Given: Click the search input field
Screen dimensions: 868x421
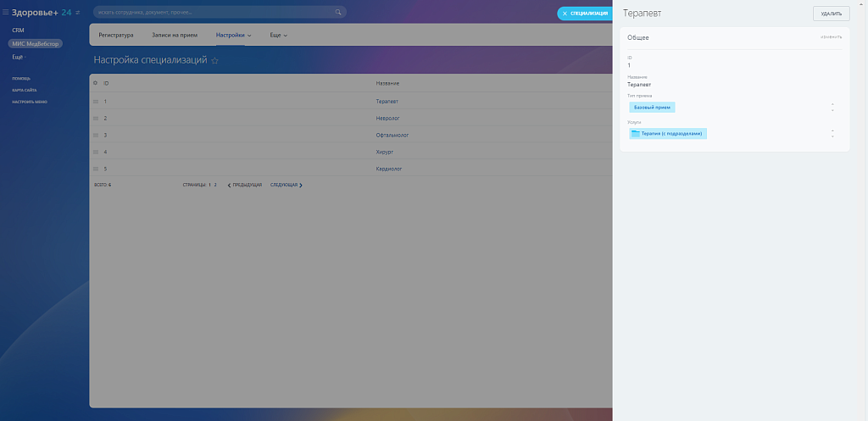Looking at the screenshot, I should point(212,13).
